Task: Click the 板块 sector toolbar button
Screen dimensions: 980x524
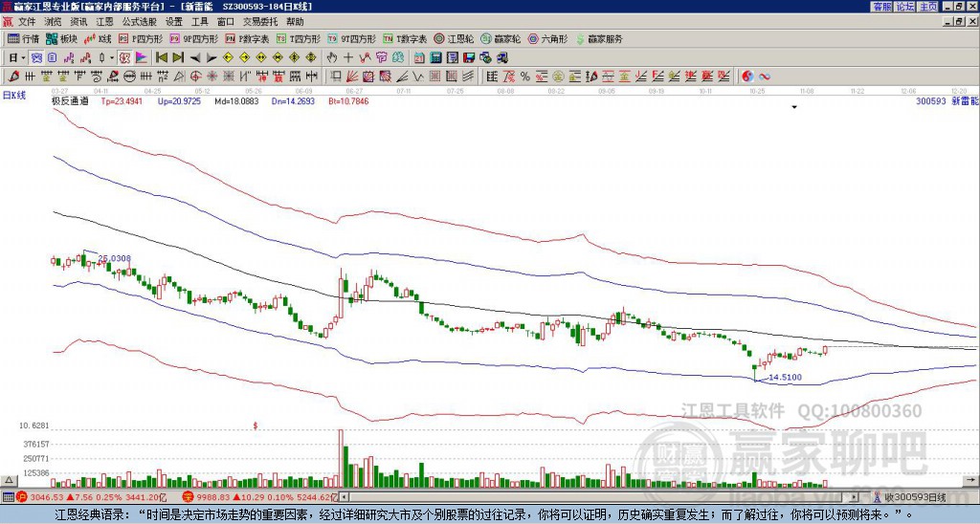Action: 61,38
